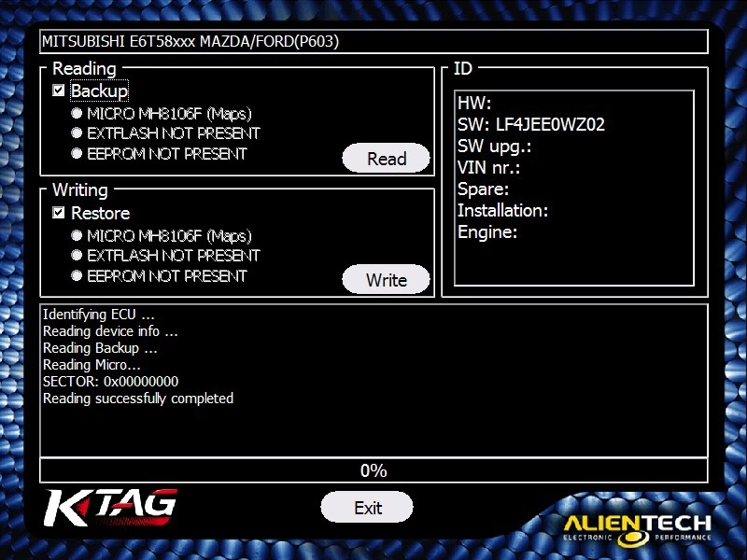Click 'Reading Backup ...' log line
Viewport: 747px width, 560px height.
click(x=100, y=348)
